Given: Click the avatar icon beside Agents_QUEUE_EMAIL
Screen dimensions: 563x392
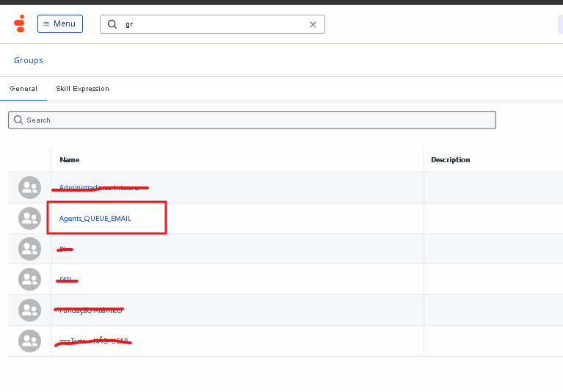Looking at the screenshot, I should 29,218.
